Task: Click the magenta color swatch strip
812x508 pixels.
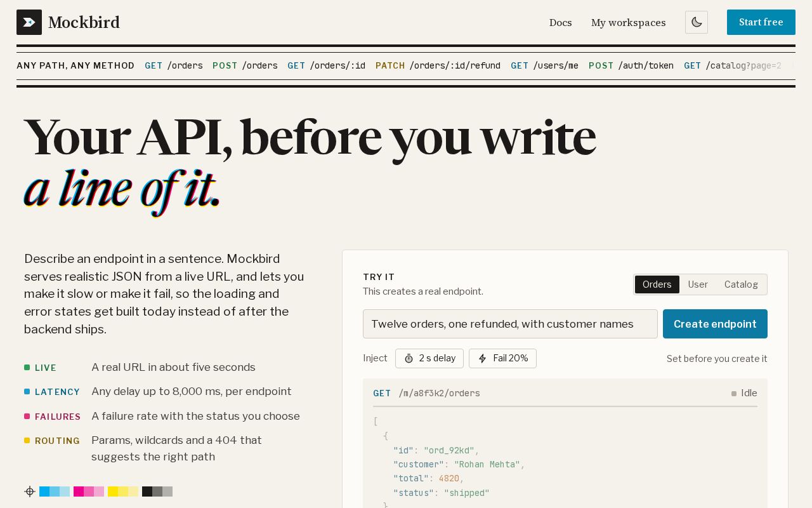Action: click(89, 491)
